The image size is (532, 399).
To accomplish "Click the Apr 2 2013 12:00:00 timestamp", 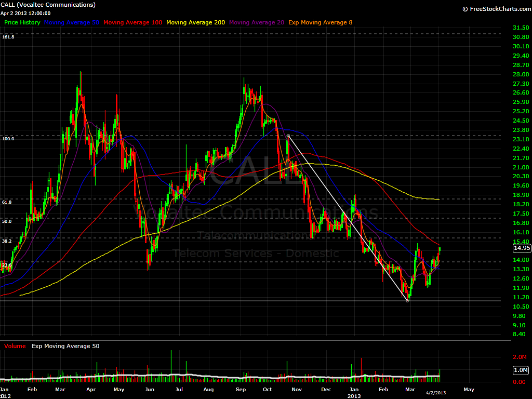I will pos(26,13).
